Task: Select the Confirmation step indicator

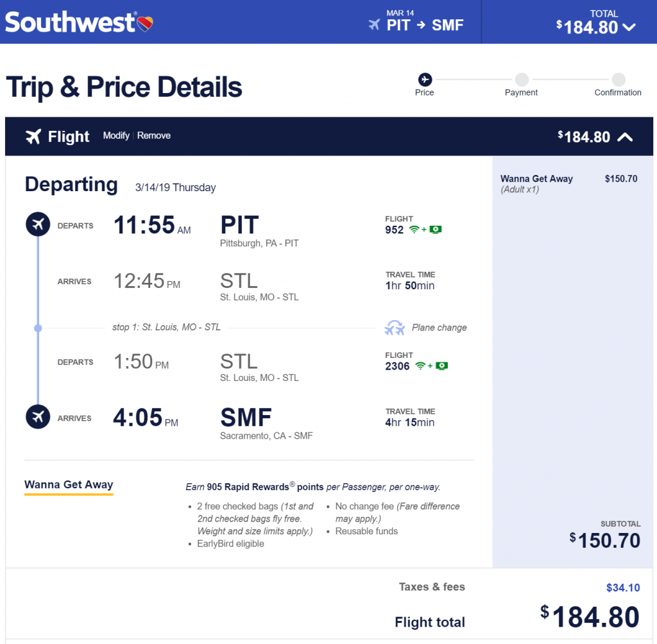Action: (x=619, y=79)
